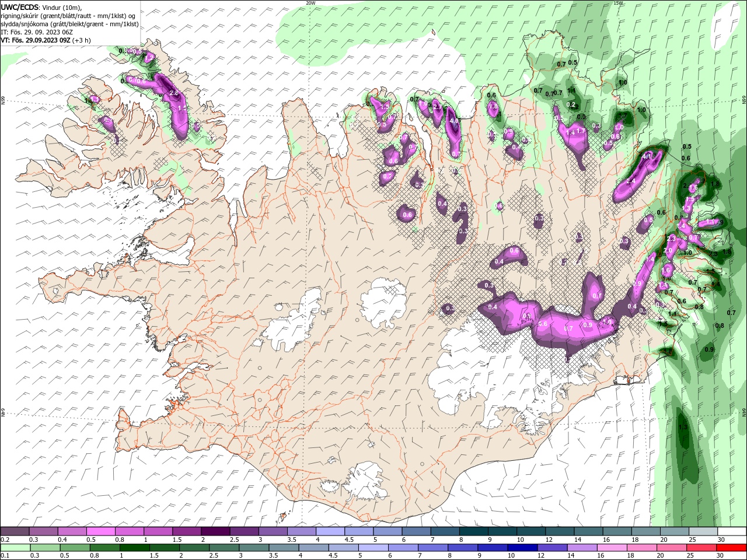Click the valid time 'VT: Fös. 29.09.2023 09Z'
Screen dimensions: 747x560
36,40
